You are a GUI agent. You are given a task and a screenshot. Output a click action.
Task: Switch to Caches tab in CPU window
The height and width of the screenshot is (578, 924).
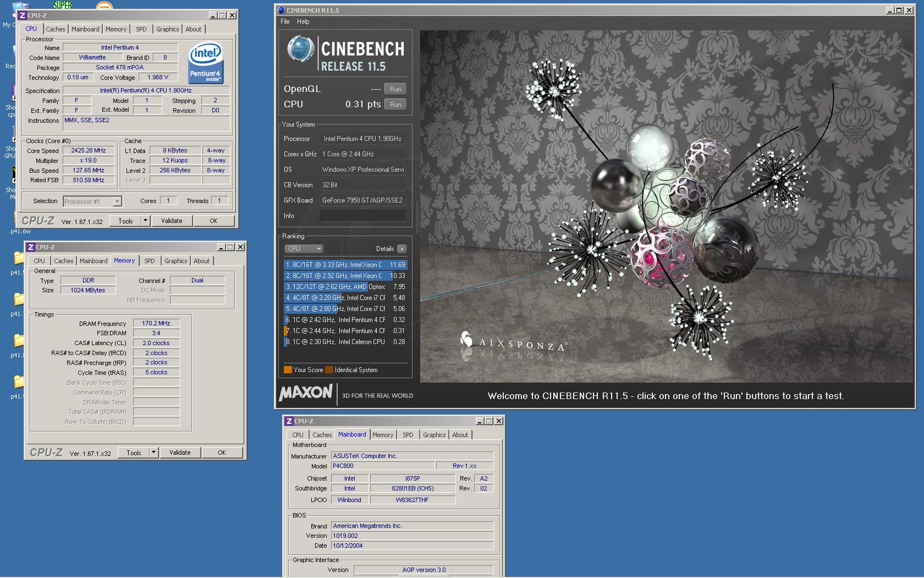(x=55, y=29)
